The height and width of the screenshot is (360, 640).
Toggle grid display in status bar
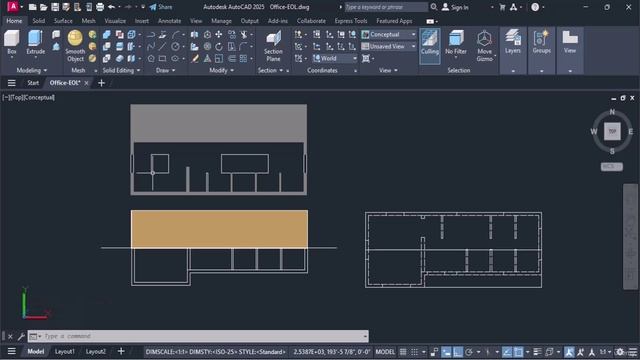tap(403, 352)
